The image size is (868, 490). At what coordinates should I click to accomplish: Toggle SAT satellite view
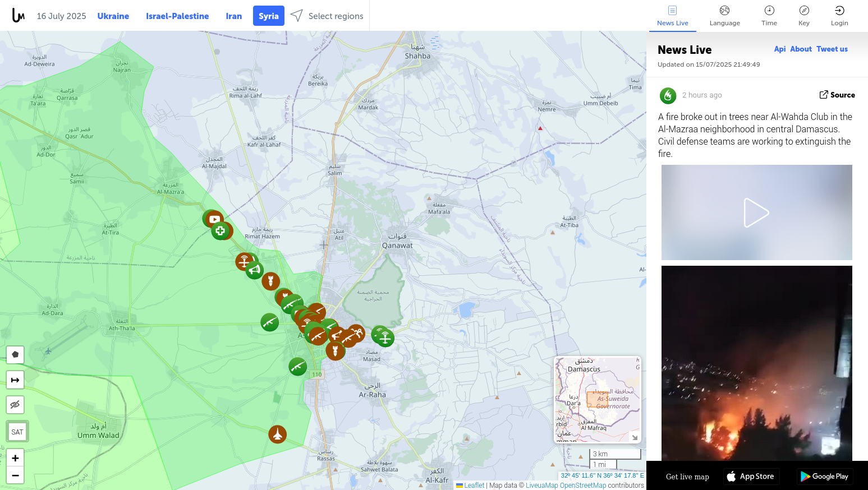(x=17, y=432)
